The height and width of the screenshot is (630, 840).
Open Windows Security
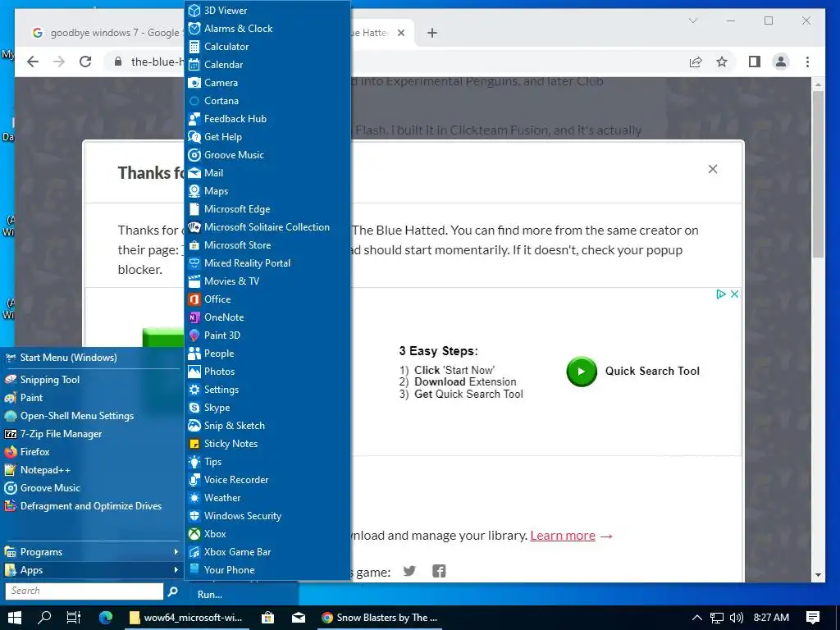pyautogui.click(x=268, y=516)
